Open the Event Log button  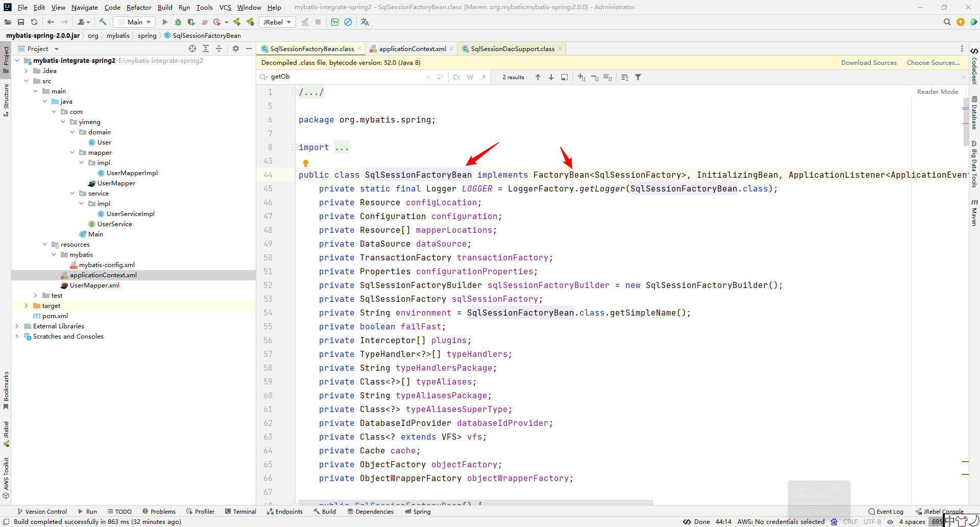coord(886,511)
